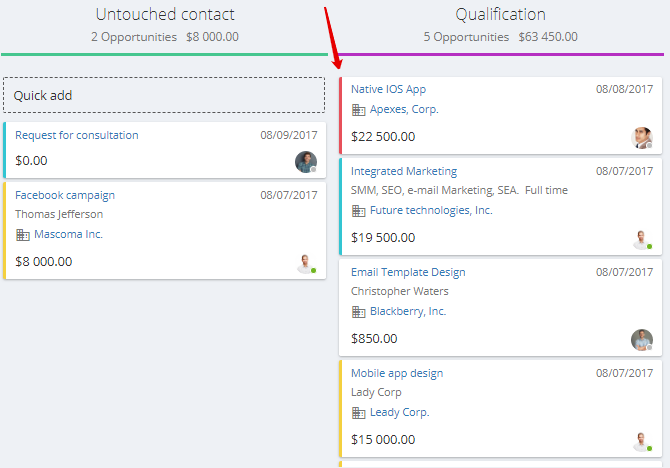The image size is (670, 468).
Task: Open the Integrated Marketing opportunity link
Action: pyautogui.click(x=404, y=171)
